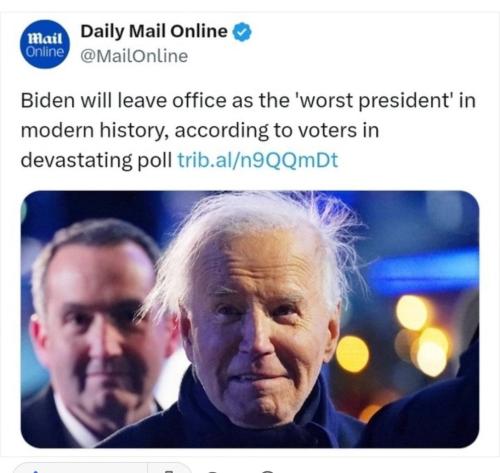This screenshot has height=473, width=500.
Task: Click 'devastating poll' in the tweet text
Action: [96, 160]
